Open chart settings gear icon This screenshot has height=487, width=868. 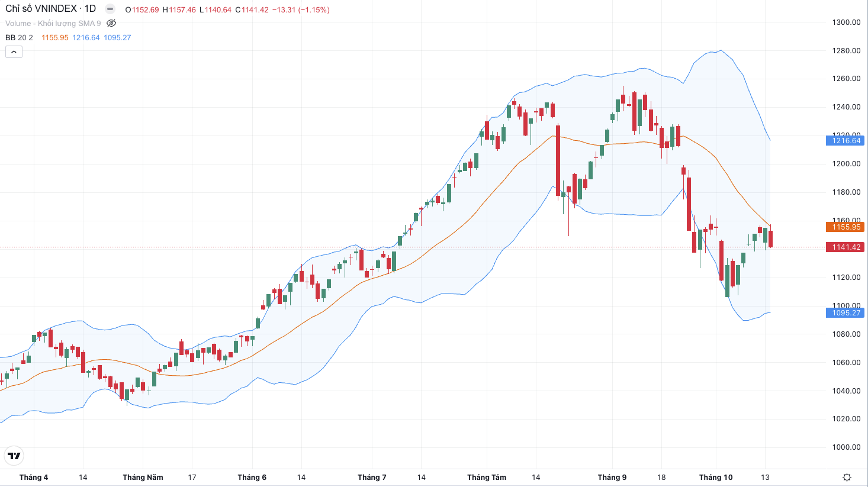[847, 477]
